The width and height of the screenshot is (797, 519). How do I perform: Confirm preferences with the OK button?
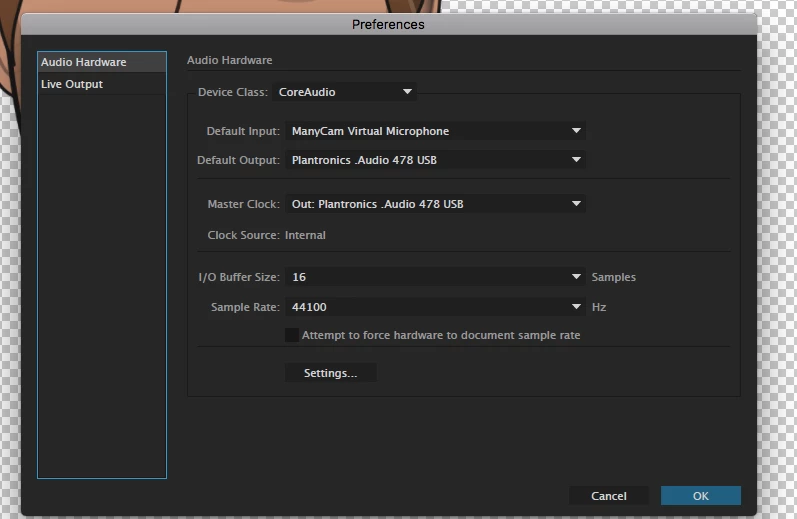700,496
